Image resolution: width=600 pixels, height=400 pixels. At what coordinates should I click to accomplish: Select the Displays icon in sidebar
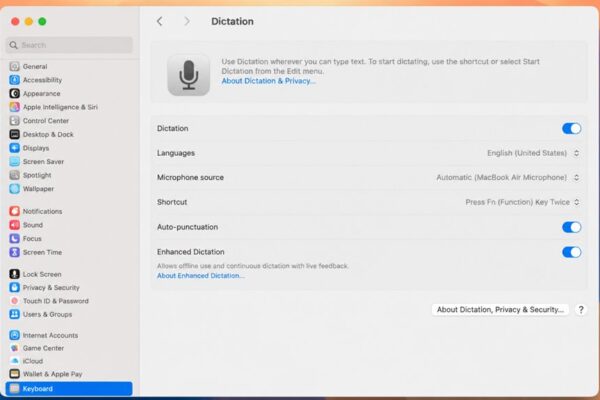pyautogui.click(x=15, y=148)
